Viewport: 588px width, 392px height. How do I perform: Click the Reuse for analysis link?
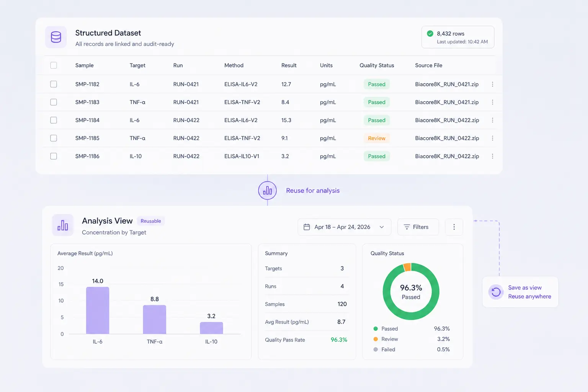pos(313,191)
